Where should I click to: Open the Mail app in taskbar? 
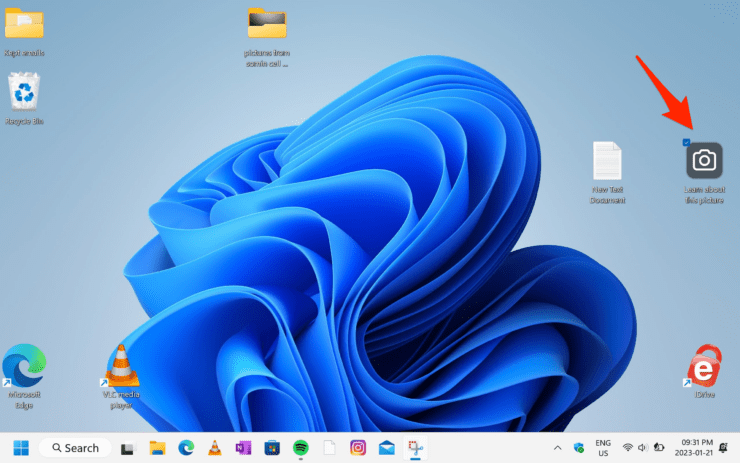386,447
